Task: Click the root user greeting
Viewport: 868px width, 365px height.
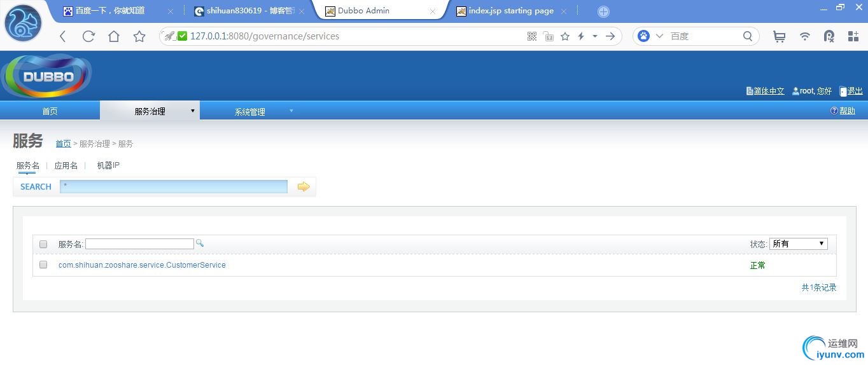Action: pos(812,91)
